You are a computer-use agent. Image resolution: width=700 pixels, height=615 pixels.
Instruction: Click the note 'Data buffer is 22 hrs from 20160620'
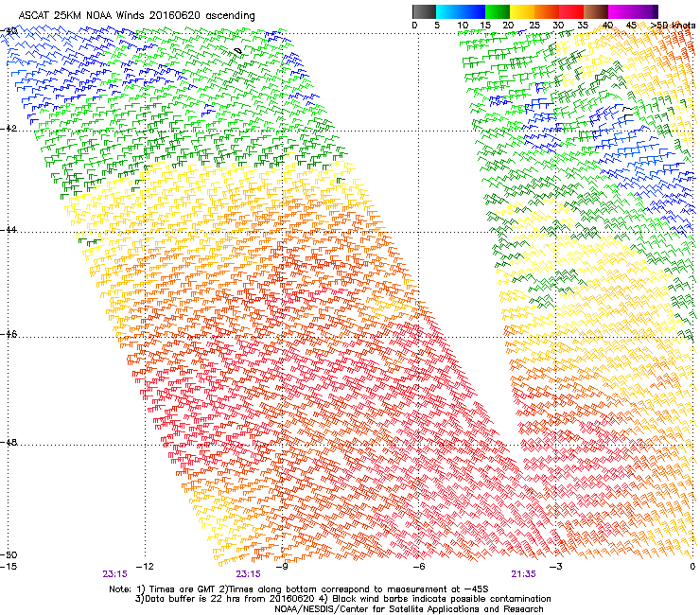(x=228, y=599)
